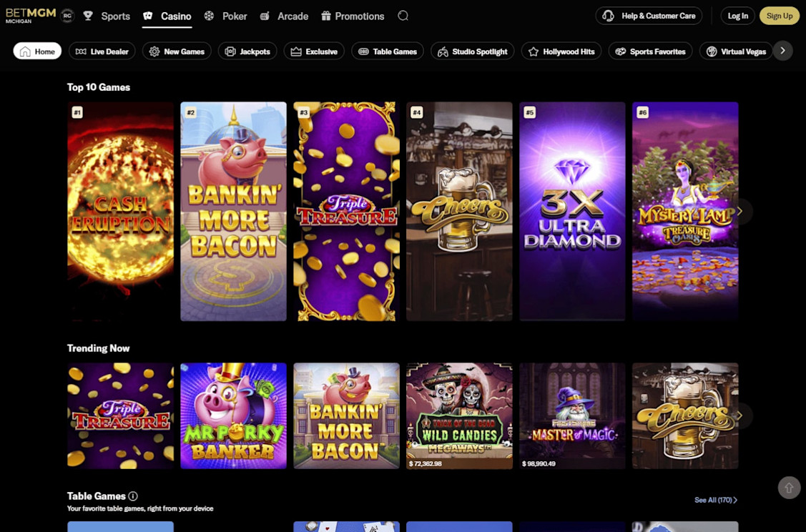Click the star icon in Hollywood Hits
Viewport: 806px width, 532px height.
533,51
